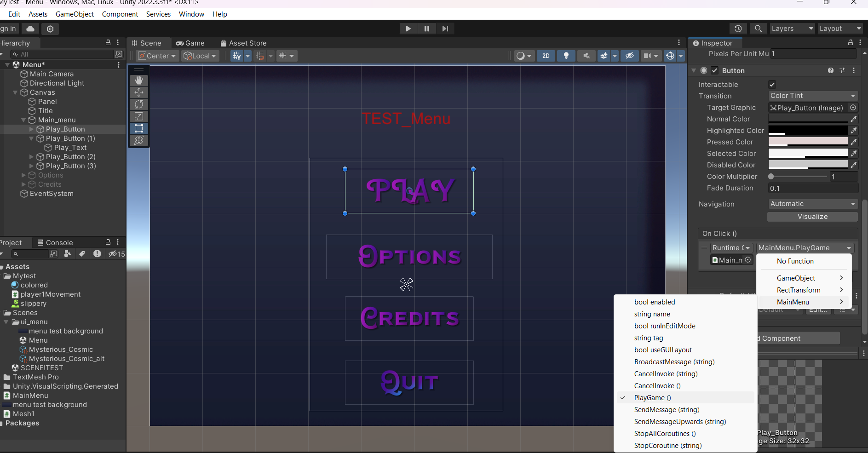Click the Pressed Color swatch
This screenshot has height=453, width=868.
tap(808, 142)
